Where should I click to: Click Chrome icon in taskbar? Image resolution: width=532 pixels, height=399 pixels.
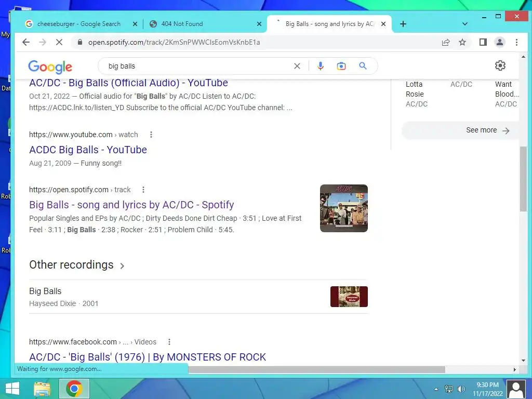74,389
